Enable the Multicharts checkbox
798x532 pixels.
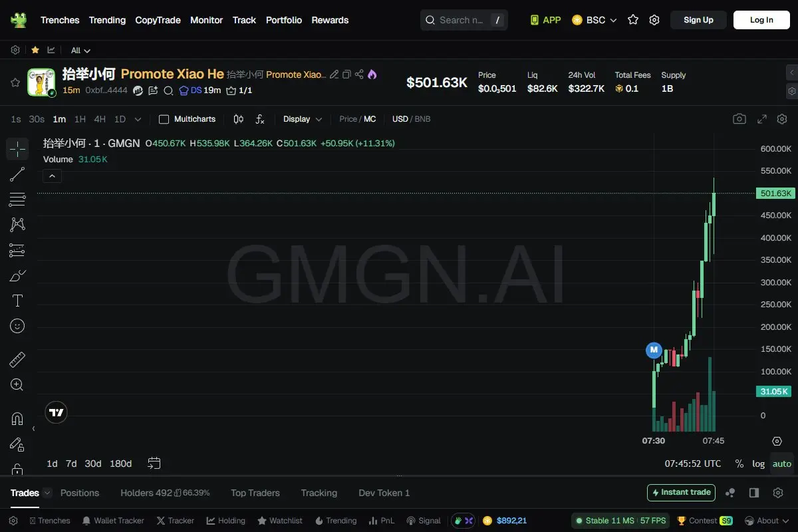tap(164, 119)
